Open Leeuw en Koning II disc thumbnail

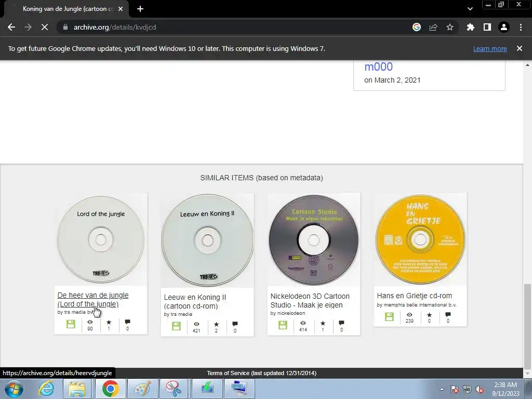(207, 240)
